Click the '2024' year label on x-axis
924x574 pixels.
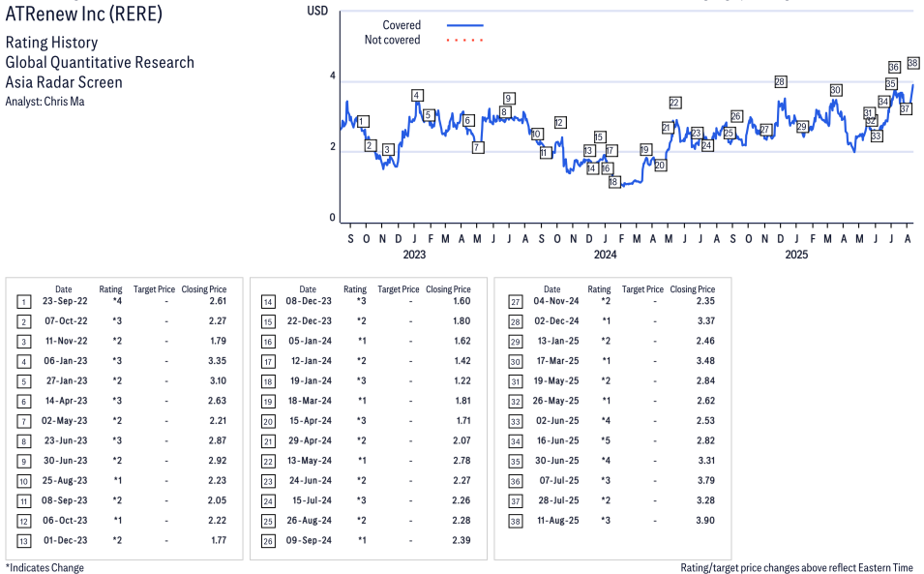pos(606,255)
